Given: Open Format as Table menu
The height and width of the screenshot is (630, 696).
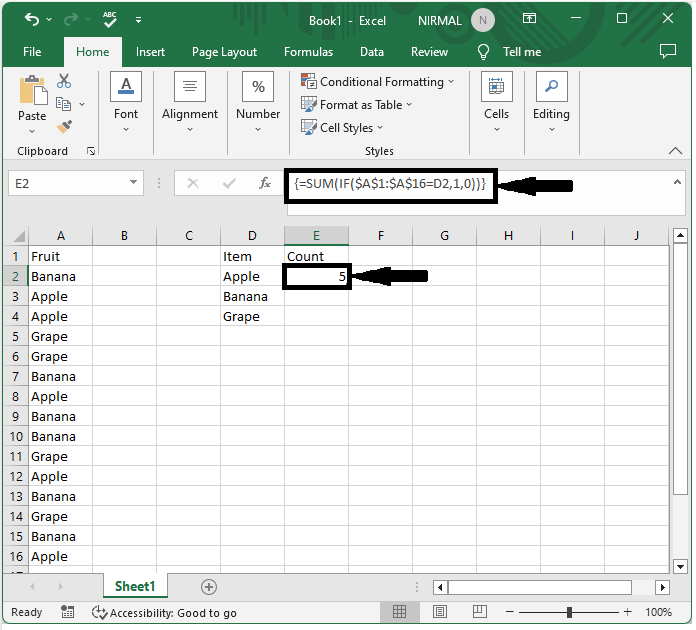Looking at the screenshot, I should pos(356,105).
